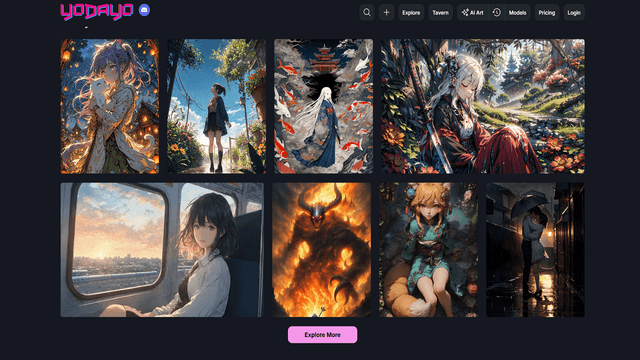Click the Explore More button
This screenshot has height=360, width=640.
pos(322,335)
